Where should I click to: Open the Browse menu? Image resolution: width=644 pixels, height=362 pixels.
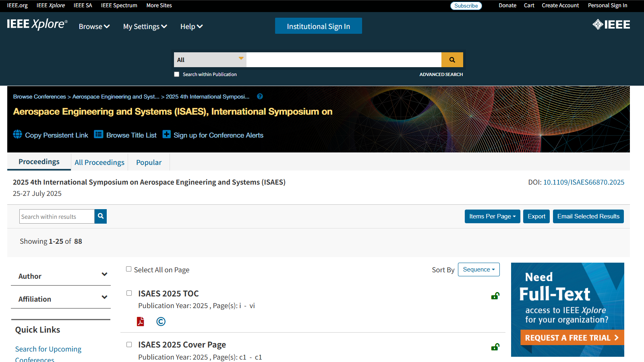(x=94, y=27)
